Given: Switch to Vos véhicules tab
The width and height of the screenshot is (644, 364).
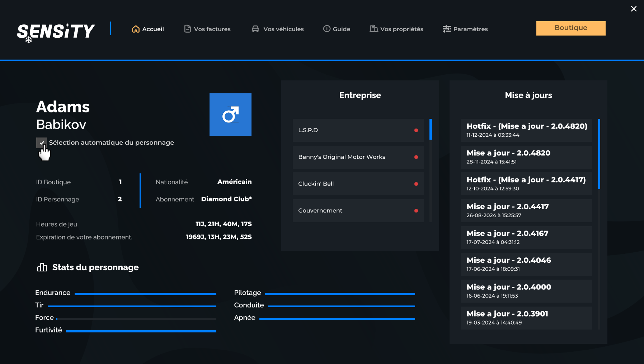Looking at the screenshot, I should coord(278,29).
